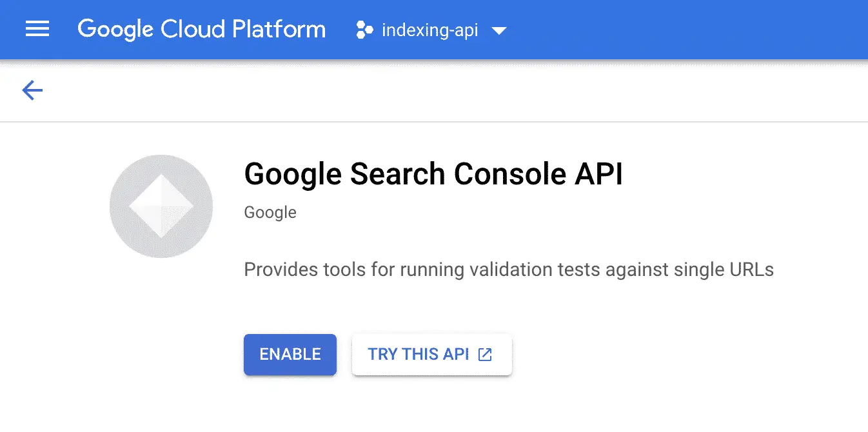Click empty blue header bar area on right
The image size is (868, 432).
(x=690, y=30)
